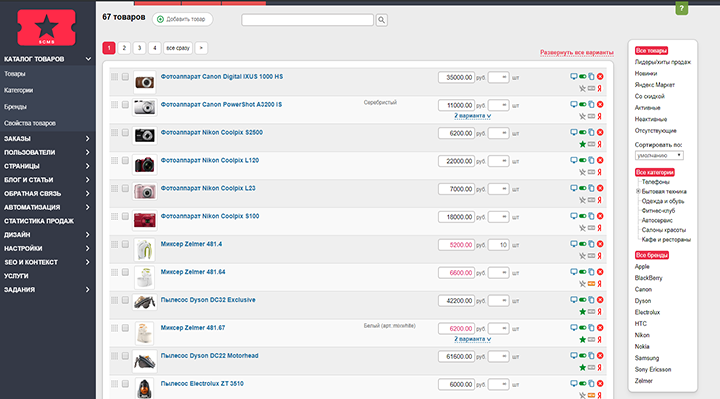Viewport: 720px width, 399px height.
Task: Click the red star logo
Action: (x=46, y=27)
